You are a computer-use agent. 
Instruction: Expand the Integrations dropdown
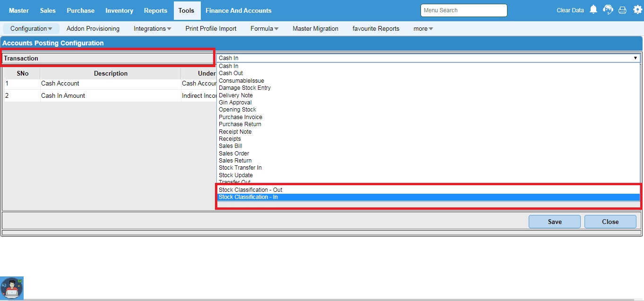[x=153, y=29]
